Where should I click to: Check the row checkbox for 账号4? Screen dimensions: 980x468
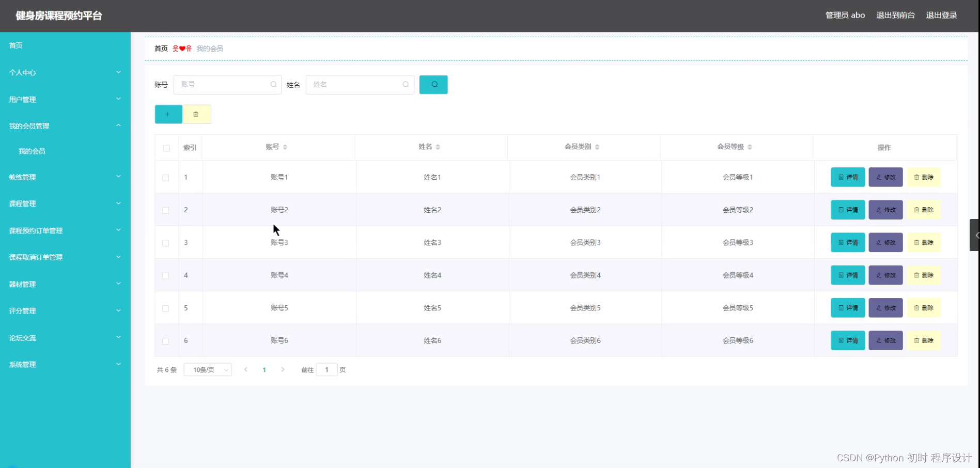click(x=166, y=275)
